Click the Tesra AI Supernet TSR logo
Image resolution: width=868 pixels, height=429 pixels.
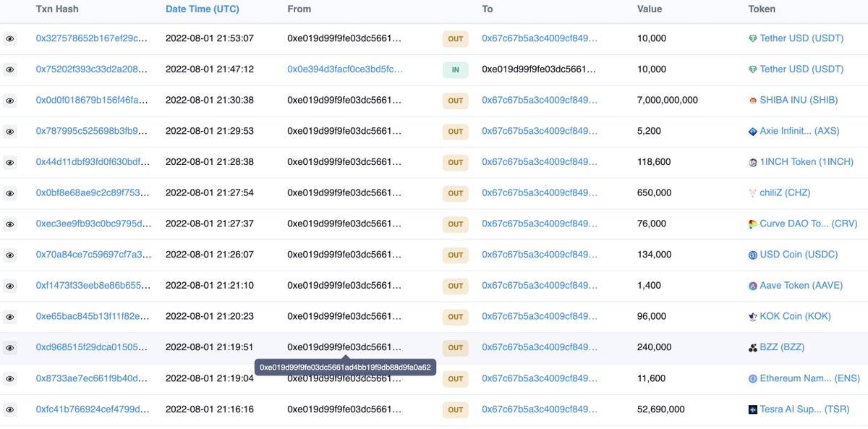coord(752,409)
